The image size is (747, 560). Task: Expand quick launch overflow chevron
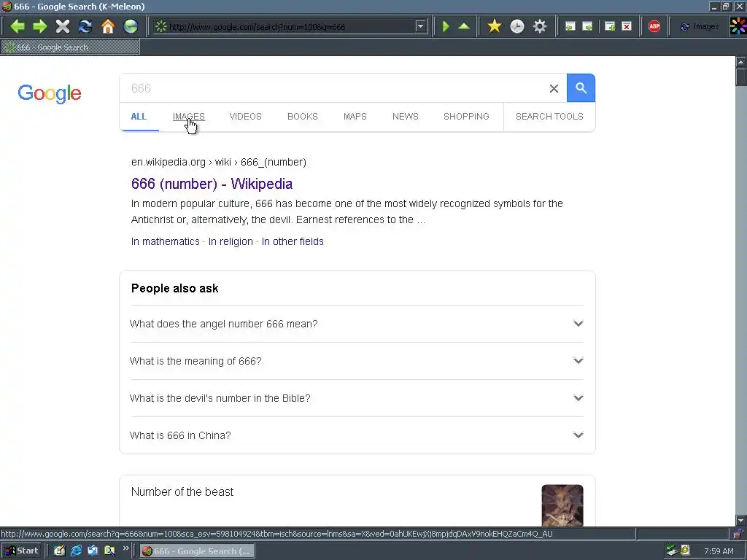tap(125, 549)
